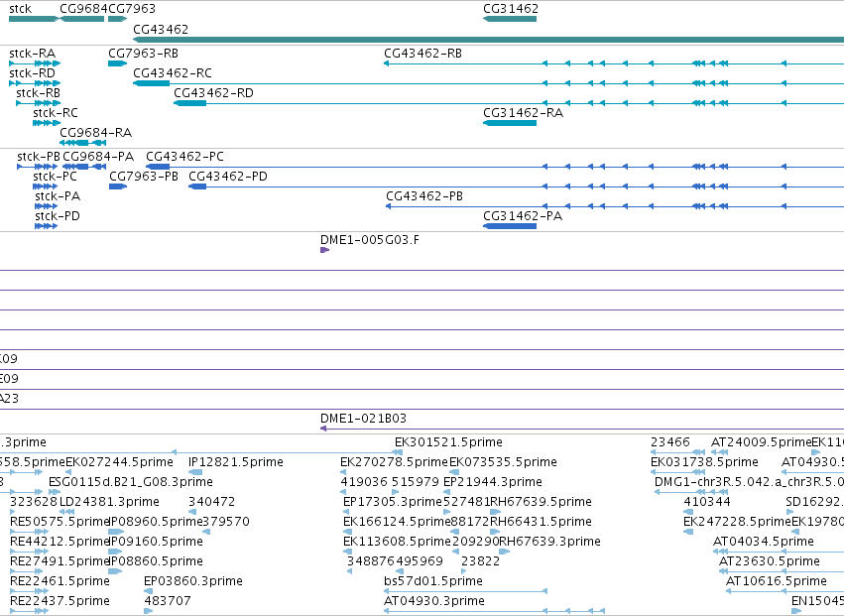Click EST label EP21944.3prime
This screenshot has height=616, width=844.
[x=493, y=482]
